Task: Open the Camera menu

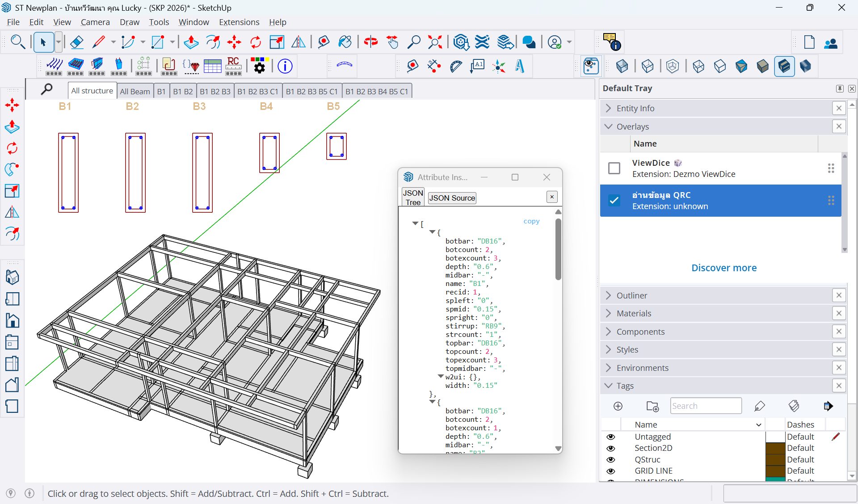Action: tap(95, 22)
